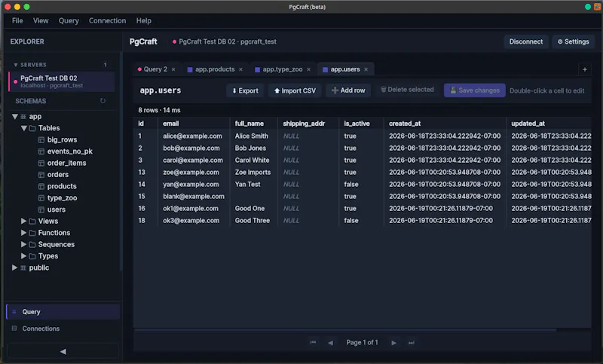Click the yan@example.com row's false value
603x364 pixels.
coord(351,185)
